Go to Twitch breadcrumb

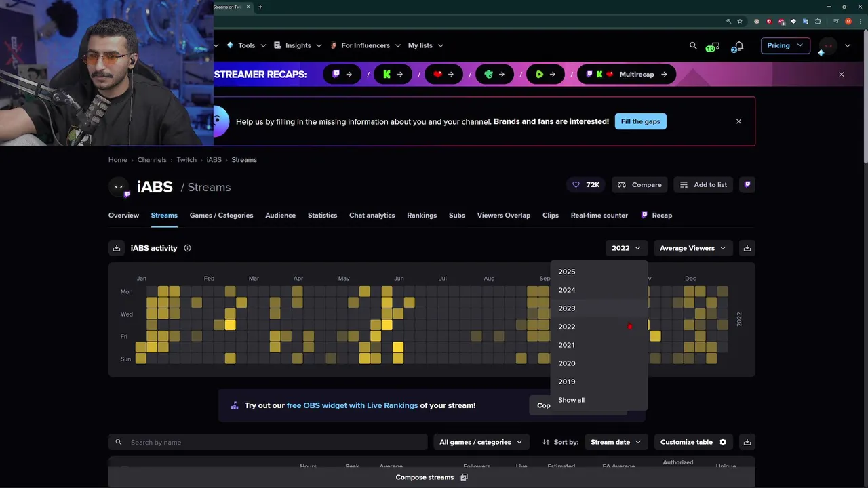pyautogui.click(x=186, y=160)
